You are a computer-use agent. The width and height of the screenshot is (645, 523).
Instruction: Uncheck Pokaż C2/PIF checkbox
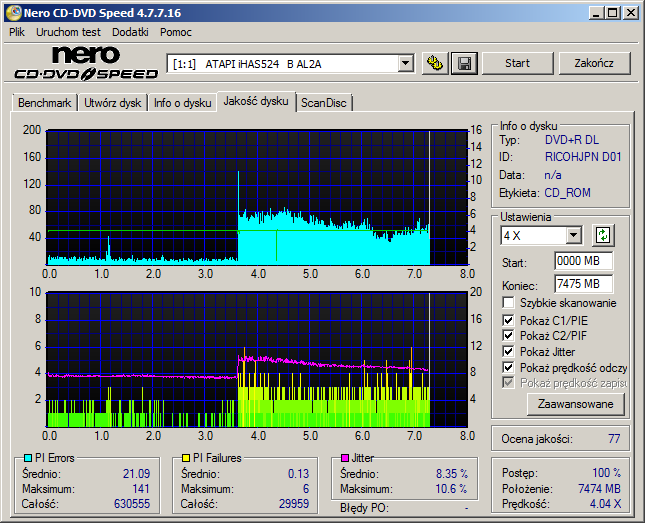(508, 335)
